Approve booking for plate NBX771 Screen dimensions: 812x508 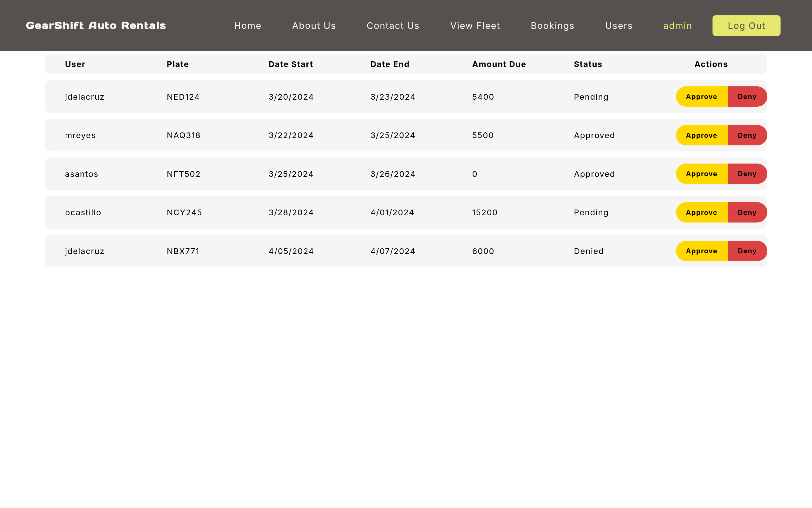[x=702, y=251]
